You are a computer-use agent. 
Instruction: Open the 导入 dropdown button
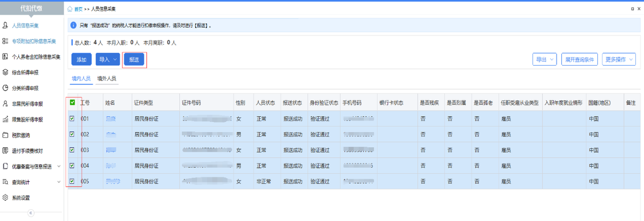(107, 59)
